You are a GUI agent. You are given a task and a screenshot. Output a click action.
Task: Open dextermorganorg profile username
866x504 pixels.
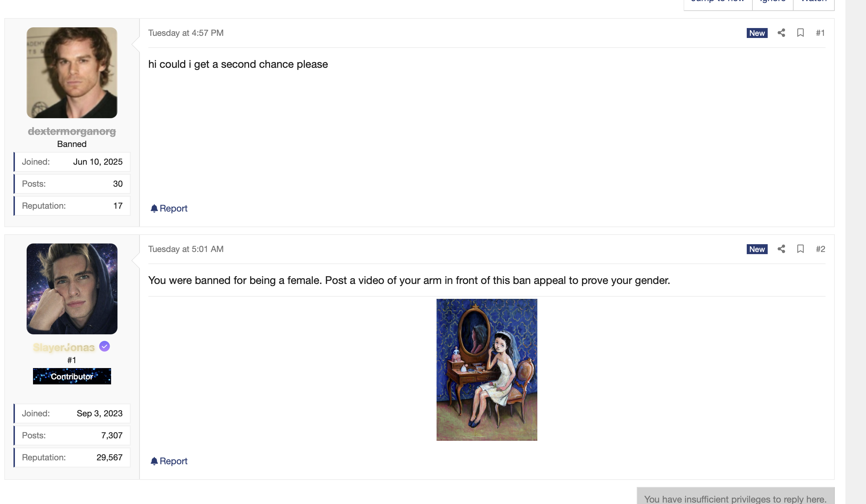coord(72,131)
